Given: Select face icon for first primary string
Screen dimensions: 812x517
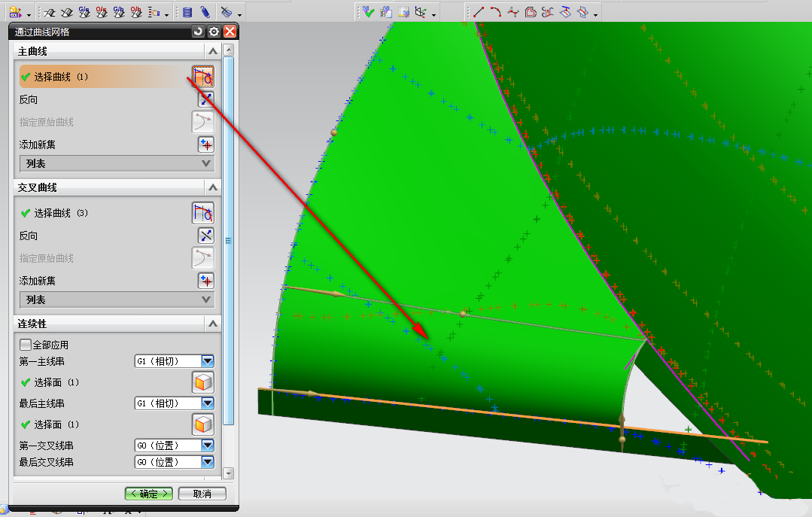Looking at the screenshot, I should (x=203, y=382).
